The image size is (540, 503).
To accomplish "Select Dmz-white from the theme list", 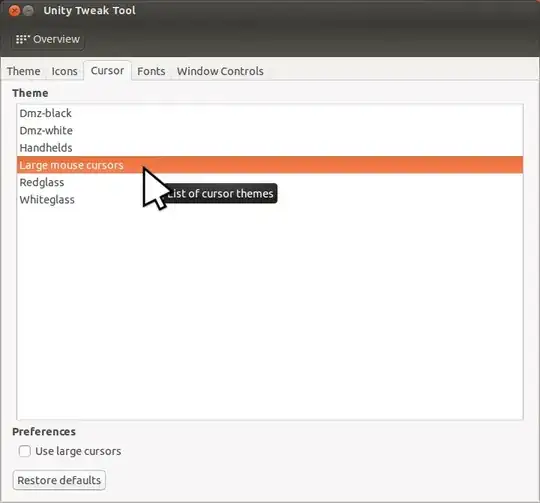I will [x=270, y=130].
